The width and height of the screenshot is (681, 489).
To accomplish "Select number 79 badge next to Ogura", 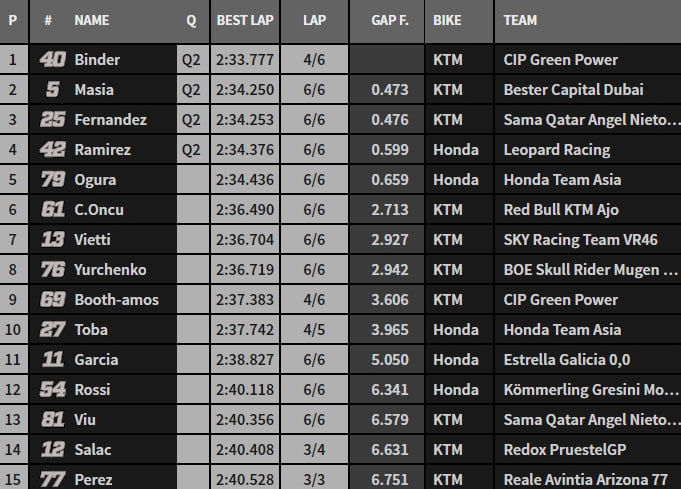I will click(52, 180).
